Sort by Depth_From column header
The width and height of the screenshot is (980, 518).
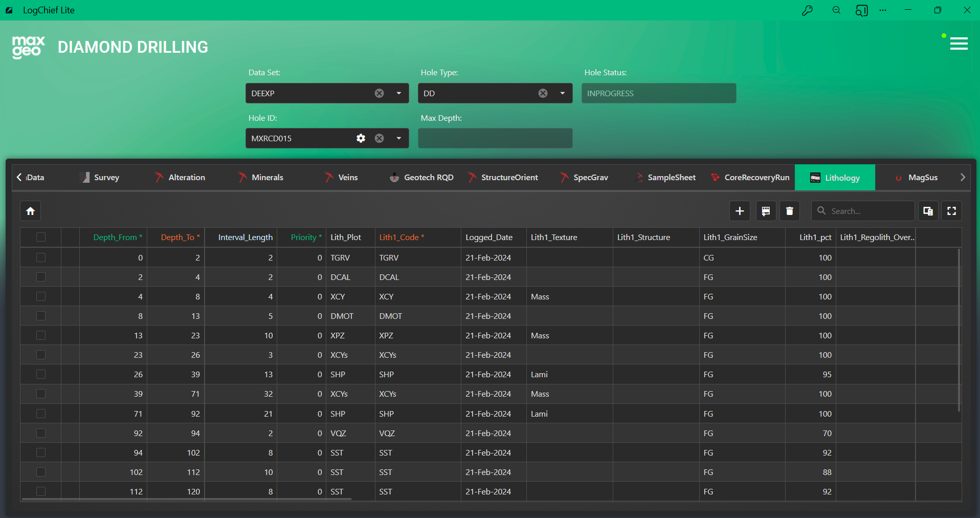pos(113,237)
